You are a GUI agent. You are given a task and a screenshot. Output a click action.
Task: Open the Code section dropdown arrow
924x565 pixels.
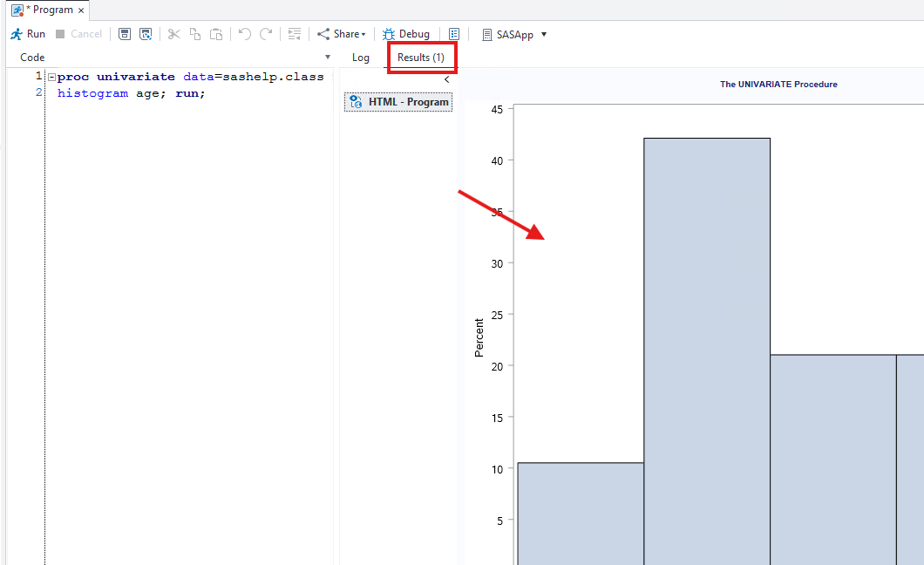click(x=328, y=57)
